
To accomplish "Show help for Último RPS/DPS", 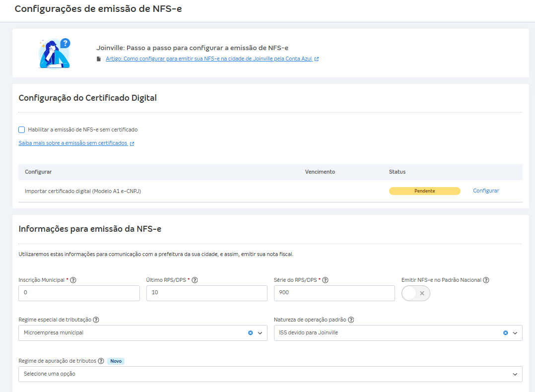I will 195,280.
